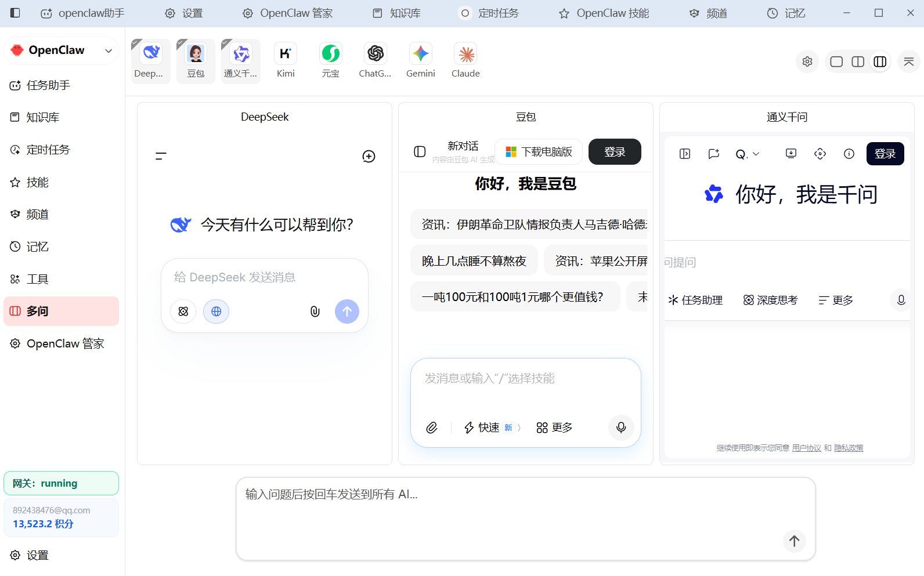Open 频道 in sidebar
The height and width of the screenshot is (576, 924).
point(61,215)
